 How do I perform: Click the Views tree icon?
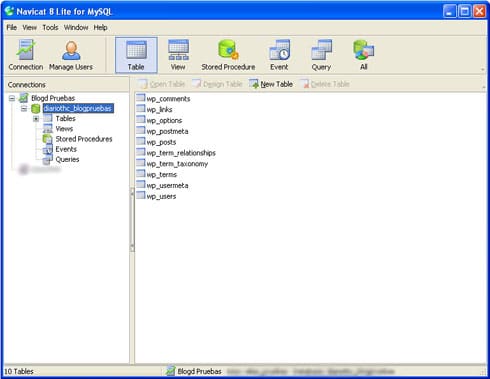click(48, 129)
